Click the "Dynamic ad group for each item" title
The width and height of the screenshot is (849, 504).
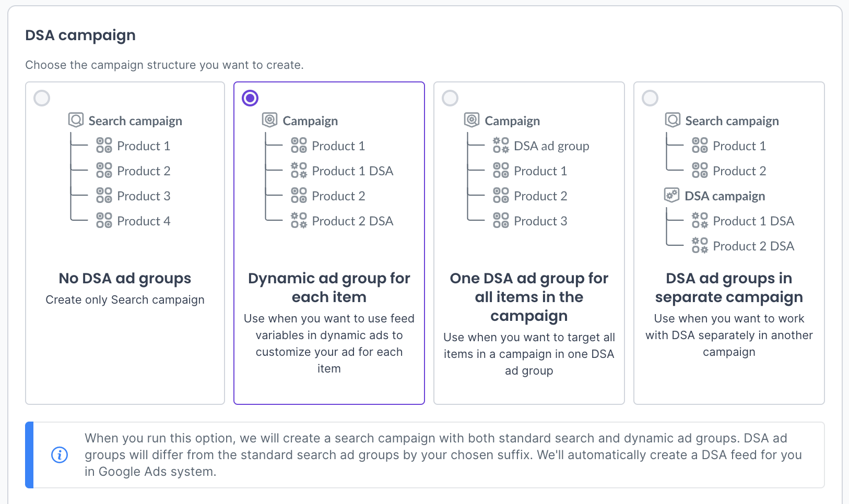329,287
